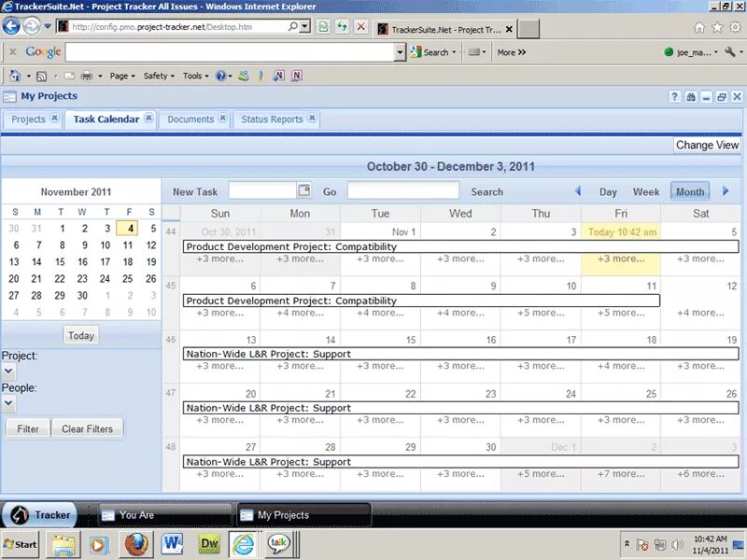Expand the People filter dropdown
Viewport: 747px width, 560px height.
pos(8,403)
